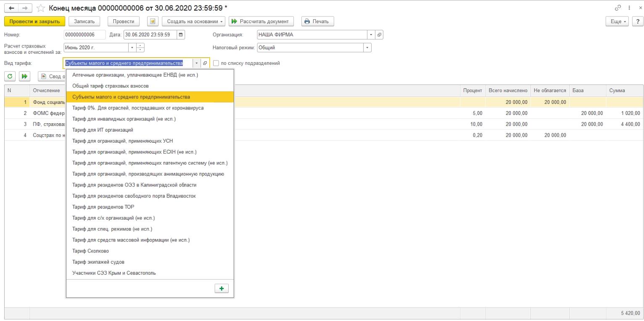Screen dimensions: 644x321
Task: Enable по списку подразделений checkbox
Action: click(216, 63)
